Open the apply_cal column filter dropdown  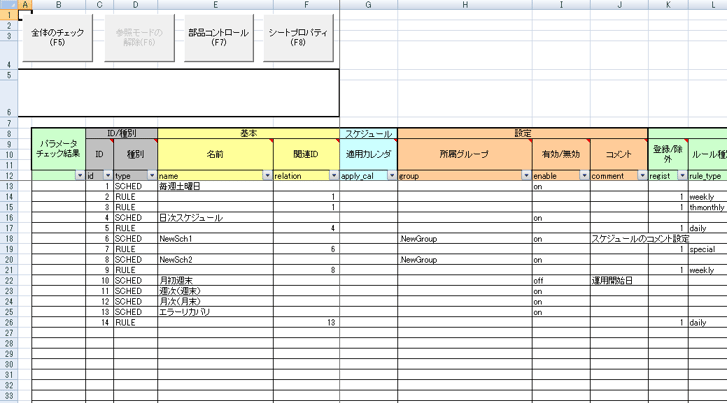(390, 175)
